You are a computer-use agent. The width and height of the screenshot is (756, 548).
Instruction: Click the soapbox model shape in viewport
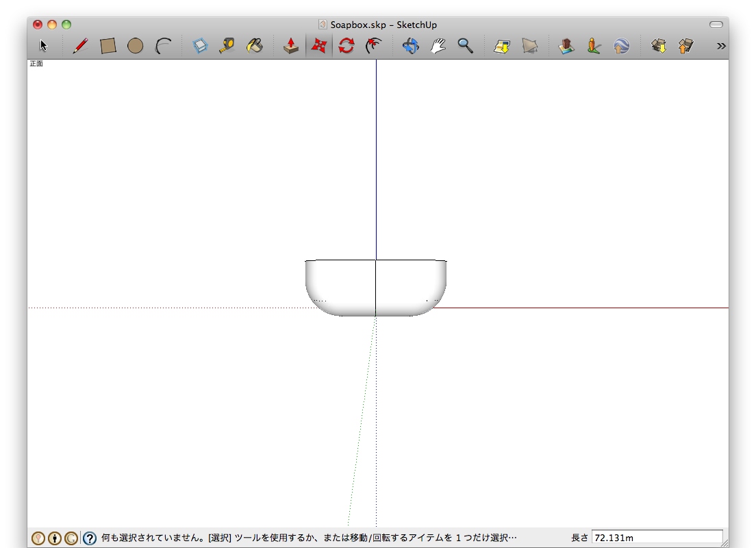coord(375,288)
